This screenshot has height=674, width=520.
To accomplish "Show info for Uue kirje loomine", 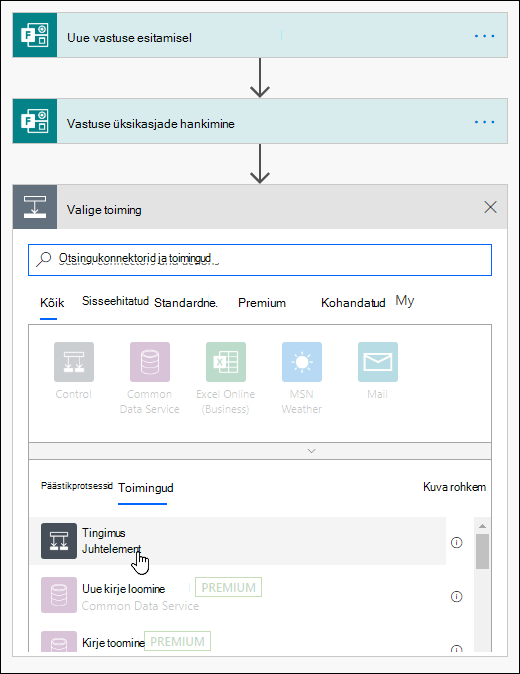I will coord(456,597).
